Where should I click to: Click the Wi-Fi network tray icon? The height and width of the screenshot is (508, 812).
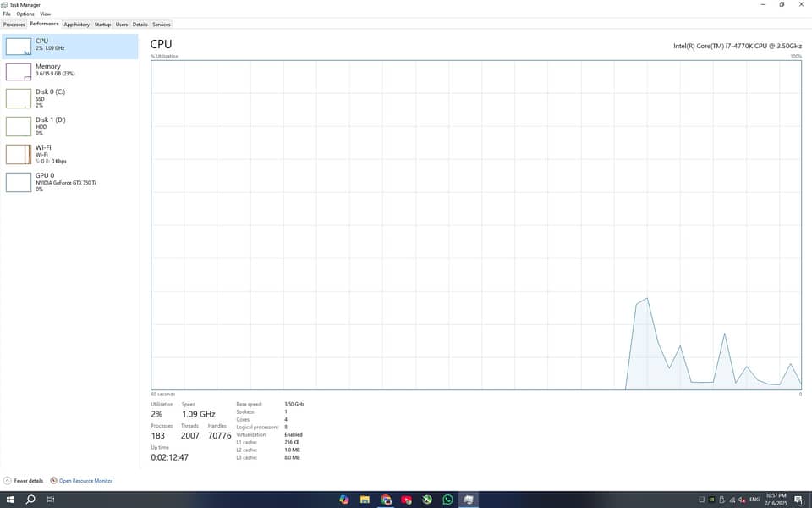(732, 500)
